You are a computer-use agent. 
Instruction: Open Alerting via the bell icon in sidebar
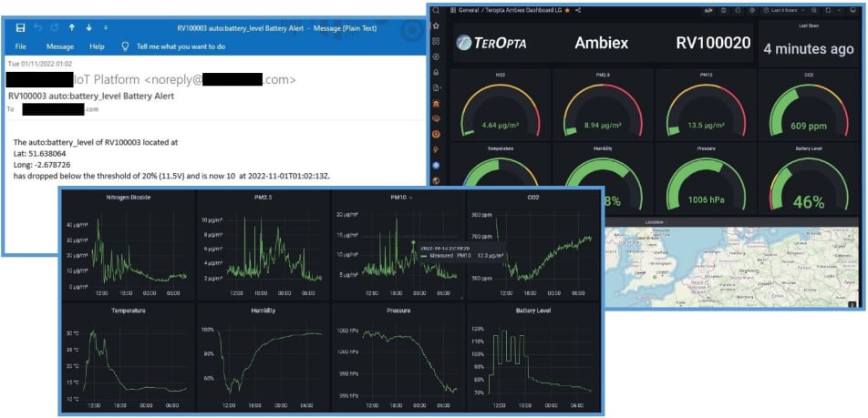coord(436,72)
